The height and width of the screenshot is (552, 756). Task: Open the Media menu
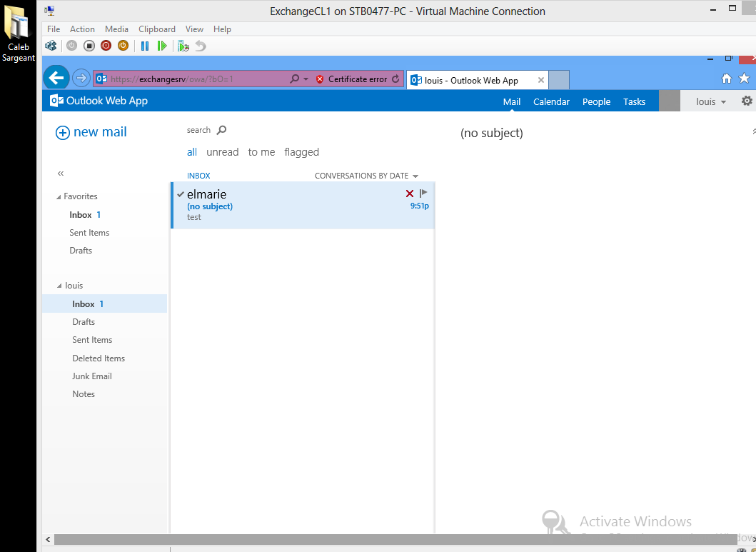pos(116,29)
